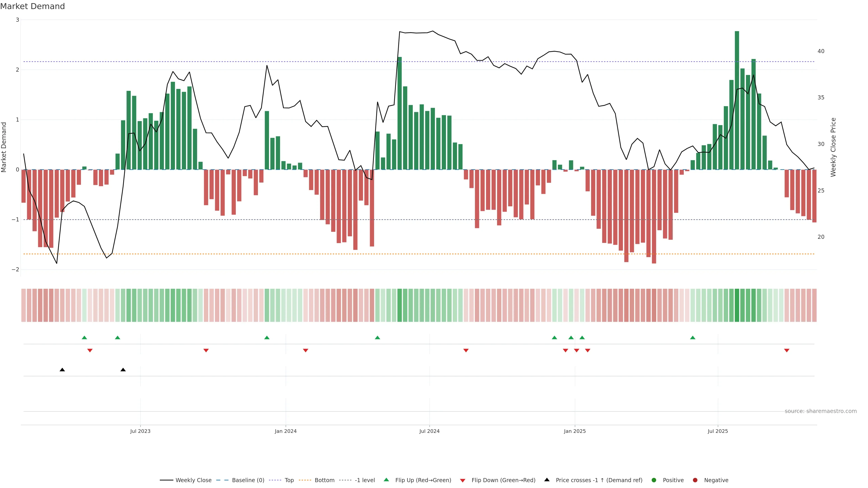Click the Market Demand chart title
The height and width of the screenshot is (488, 868).
[x=32, y=6]
